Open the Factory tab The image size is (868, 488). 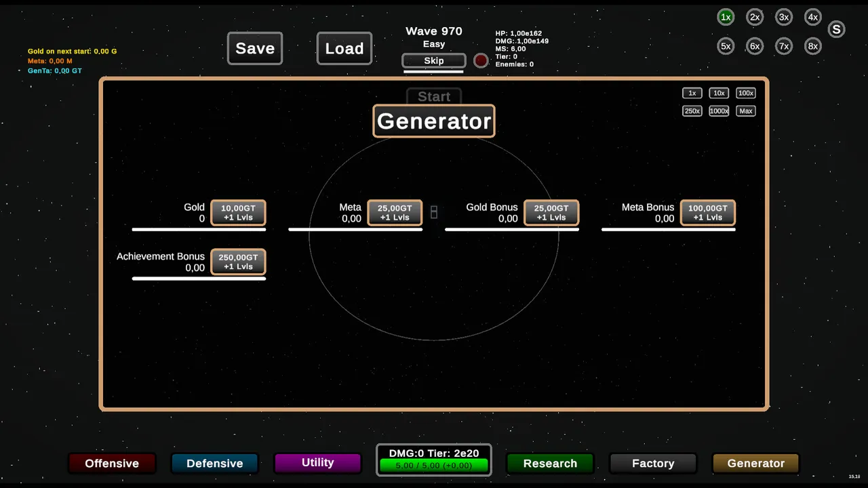point(653,464)
